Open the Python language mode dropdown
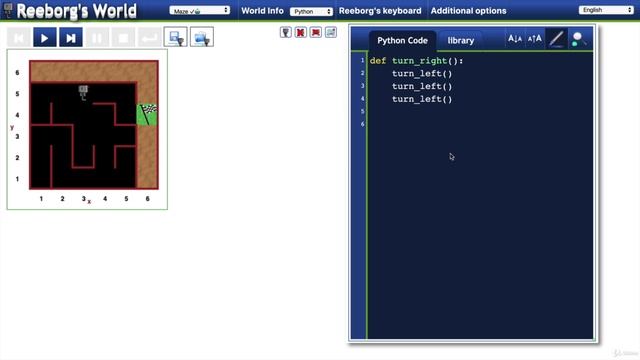Viewport: 640px width, 360px height. (311, 11)
